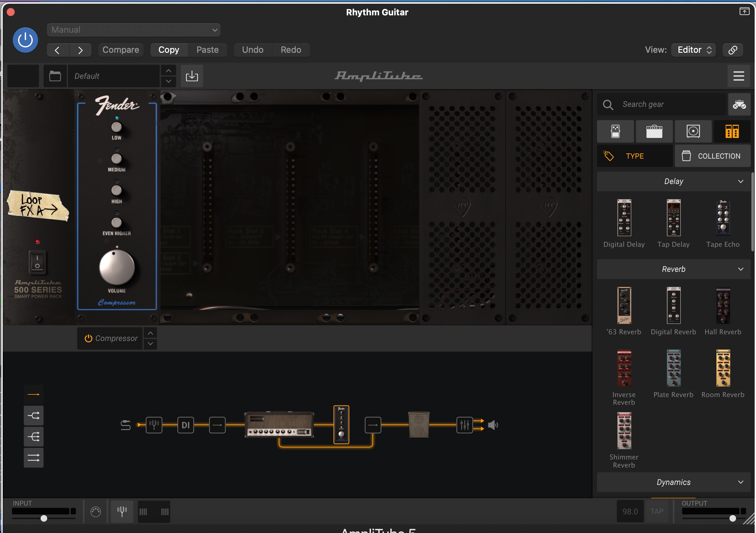Select the Shimmer Reverb rack unit

624,431
